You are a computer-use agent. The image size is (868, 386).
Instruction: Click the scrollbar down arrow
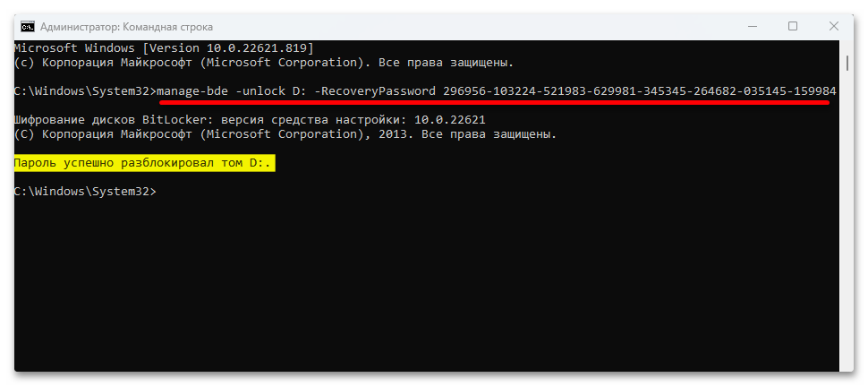[x=848, y=364]
